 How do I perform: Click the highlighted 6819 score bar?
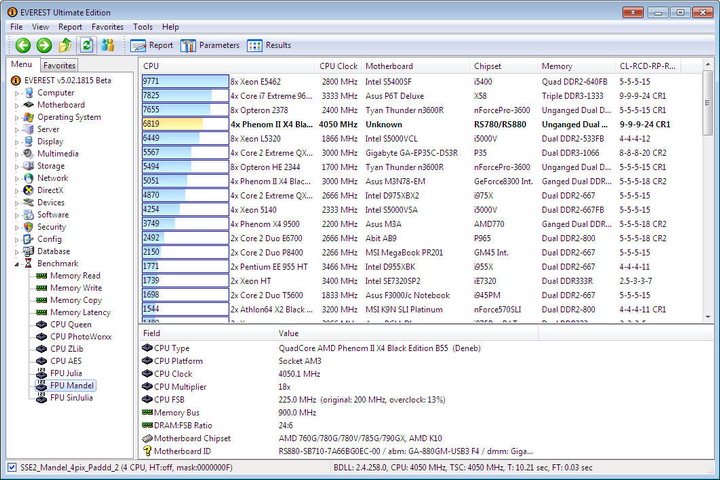click(185, 124)
